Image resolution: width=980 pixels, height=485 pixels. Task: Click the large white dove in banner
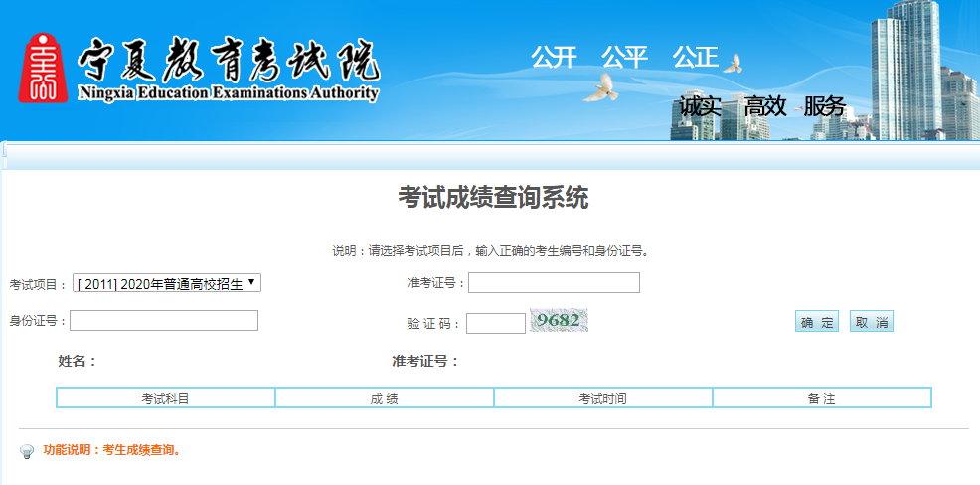[600, 88]
